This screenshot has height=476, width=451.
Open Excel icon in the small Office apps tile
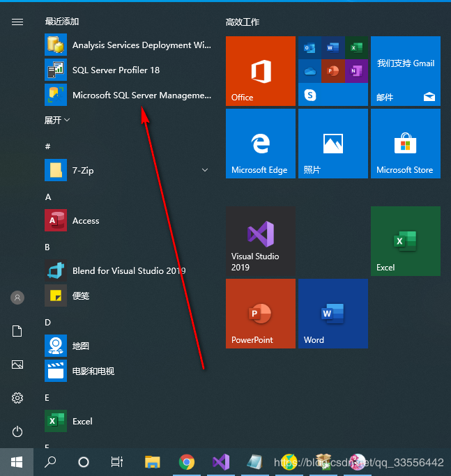tap(356, 47)
